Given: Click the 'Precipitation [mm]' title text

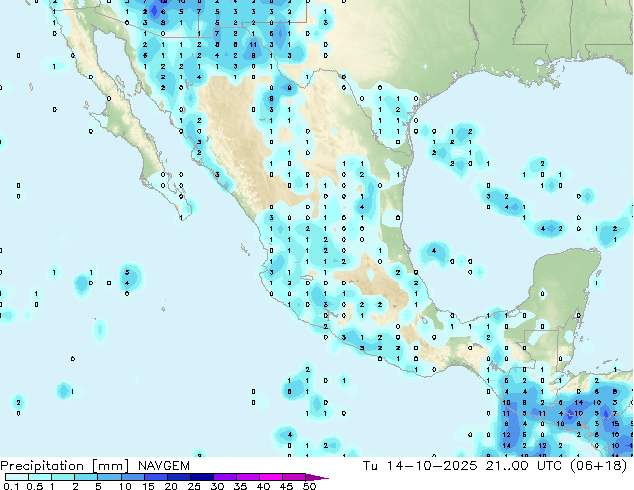Looking at the screenshot, I should click(64, 466).
